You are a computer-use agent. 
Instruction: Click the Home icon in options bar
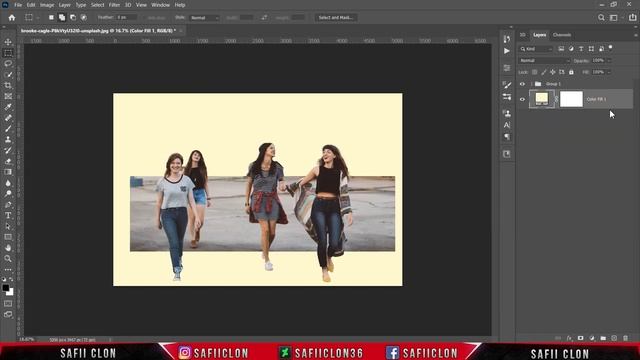pyautogui.click(x=12, y=18)
